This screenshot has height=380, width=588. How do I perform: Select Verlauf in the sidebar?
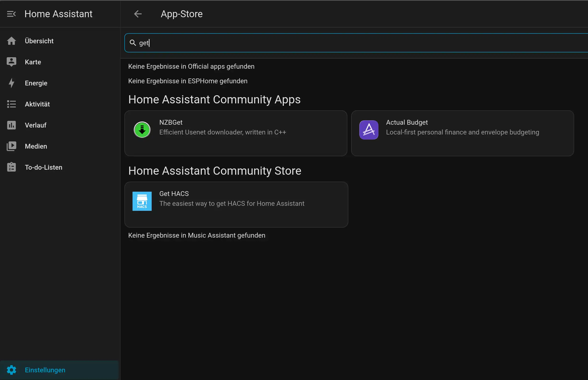(x=59, y=125)
